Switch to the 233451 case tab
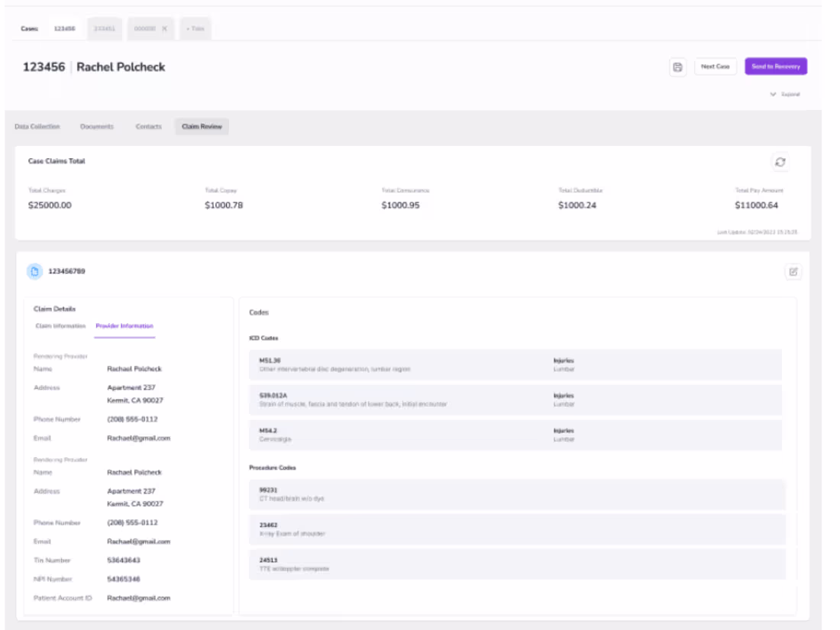The width and height of the screenshot is (840, 630). [105, 28]
